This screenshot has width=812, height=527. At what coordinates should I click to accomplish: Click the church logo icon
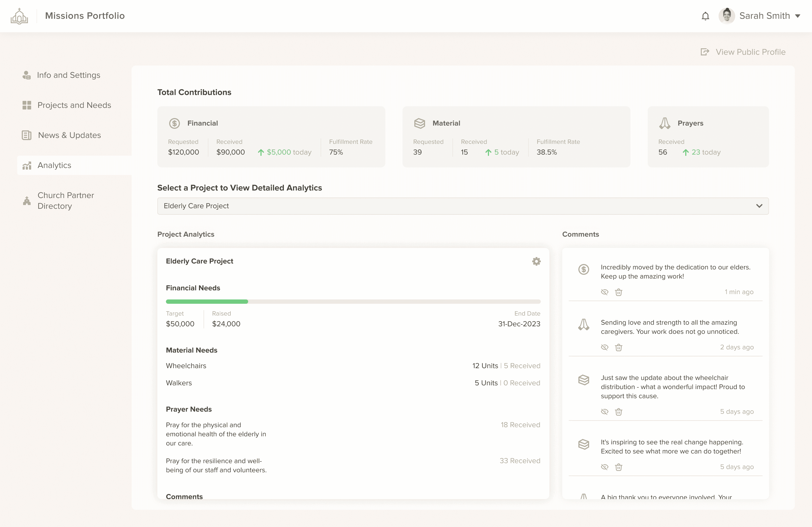19,16
